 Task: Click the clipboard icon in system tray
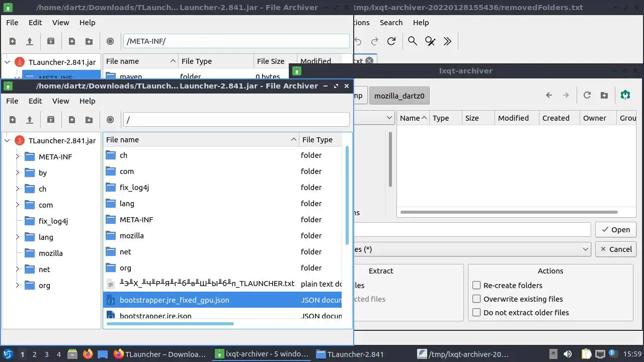click(587, 354)
